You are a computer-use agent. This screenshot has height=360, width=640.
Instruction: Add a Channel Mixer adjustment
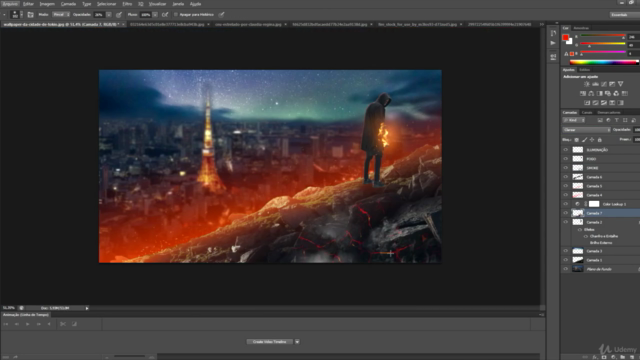pos(616,93)
